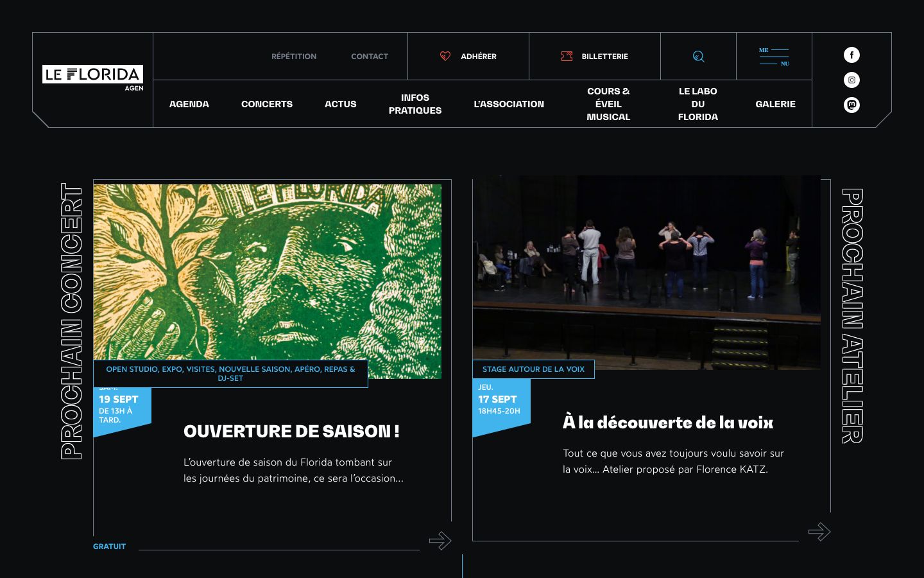The image size is (924, 578).
Task: Open the Contact link
Action: pos(370,57)
